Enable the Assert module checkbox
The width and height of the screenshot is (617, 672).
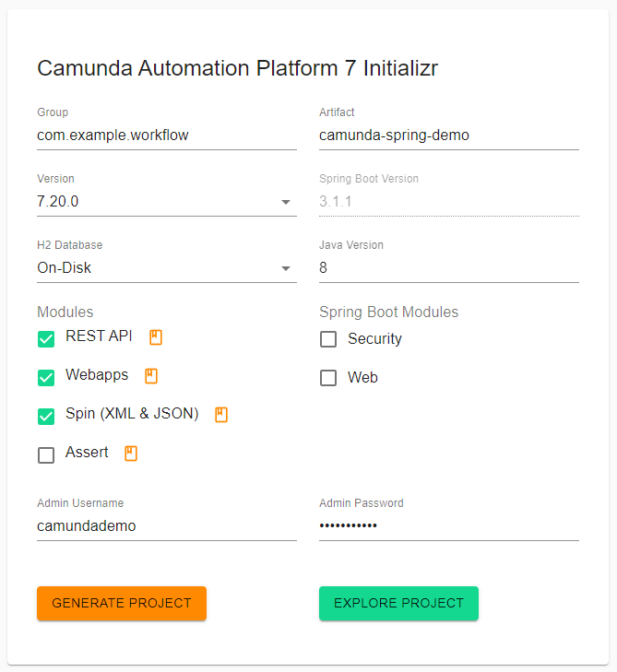point(46,455)
